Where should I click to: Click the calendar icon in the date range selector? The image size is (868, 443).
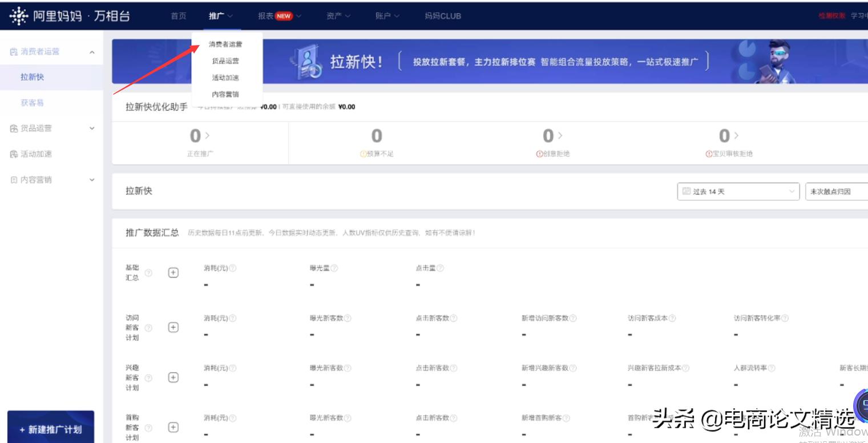686,192
